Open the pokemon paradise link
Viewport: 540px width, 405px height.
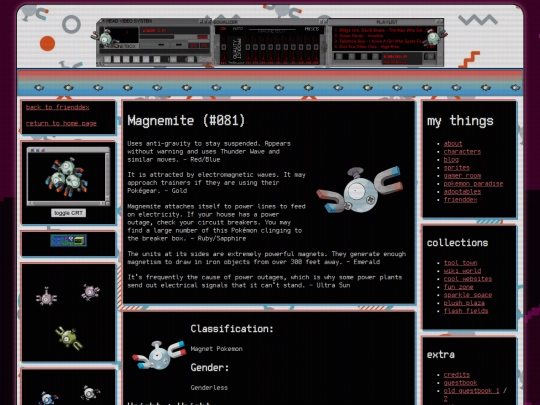[473, 184]
